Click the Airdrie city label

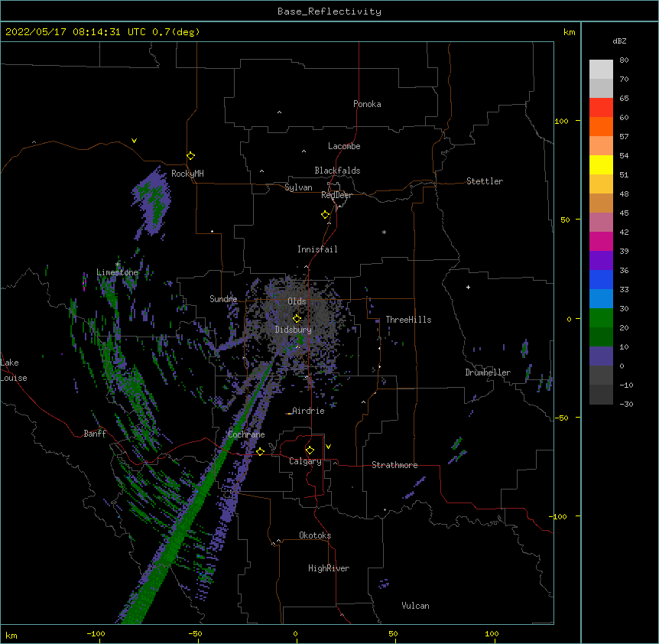tap(308, 411)
